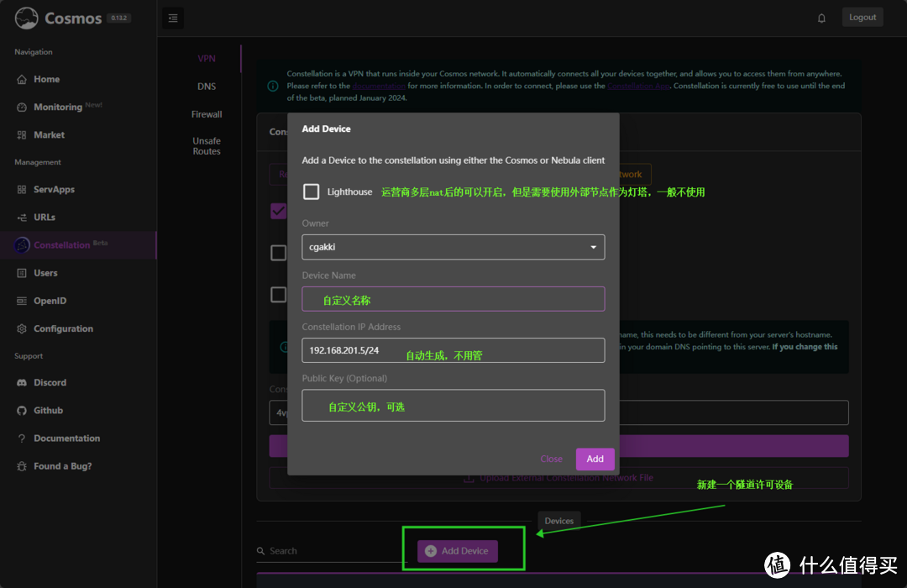
Task: Click the Documentation question mark icon
Action: (22, 438)
